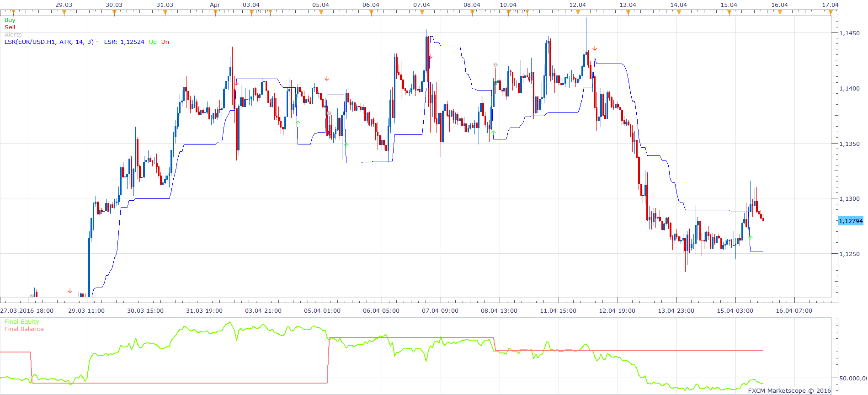Click the 'Buy' legend label

pos(10,20)
